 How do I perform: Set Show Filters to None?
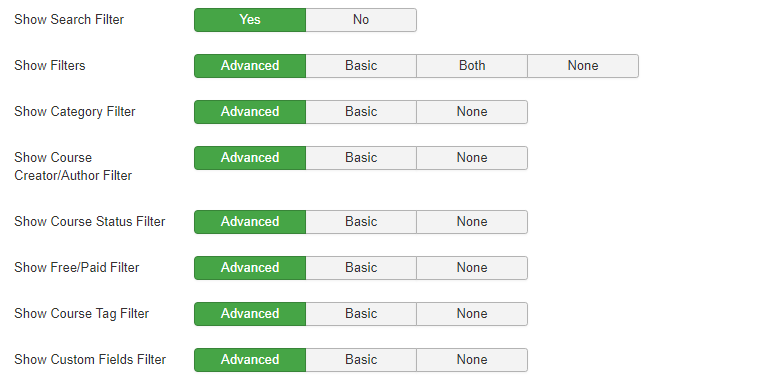(583, 66)
